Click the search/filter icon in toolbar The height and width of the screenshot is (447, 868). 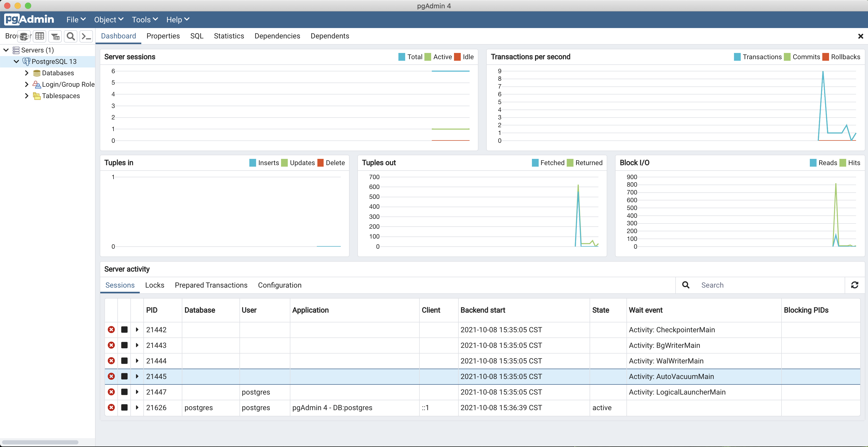(71, 36)
